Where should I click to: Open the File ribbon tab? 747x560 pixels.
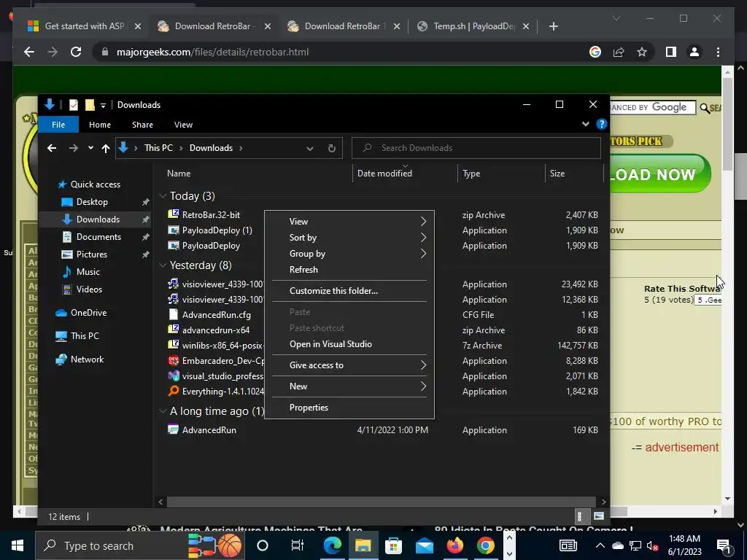tap(58, 125)
